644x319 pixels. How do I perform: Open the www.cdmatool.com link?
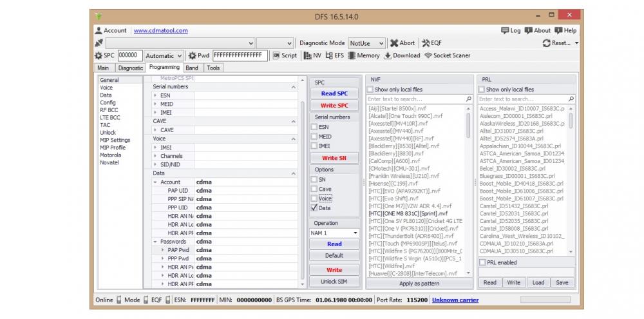[161, 30]
